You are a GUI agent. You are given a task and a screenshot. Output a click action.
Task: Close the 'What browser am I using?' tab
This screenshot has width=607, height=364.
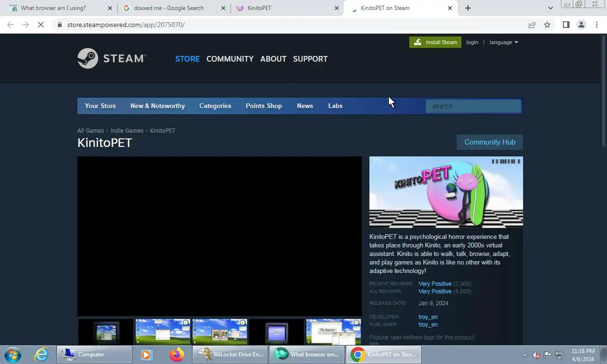(x=110, y=8)
